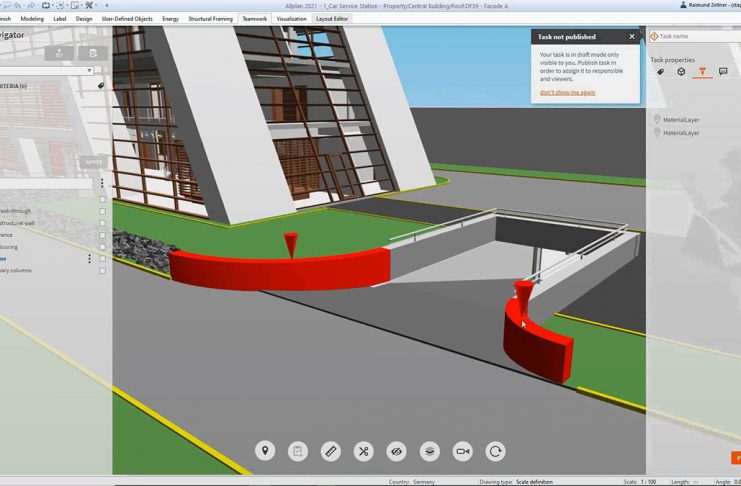Open three-dot options beside navigator search field
Viewport: 741px width, 486px height.
tap(102, 184)
